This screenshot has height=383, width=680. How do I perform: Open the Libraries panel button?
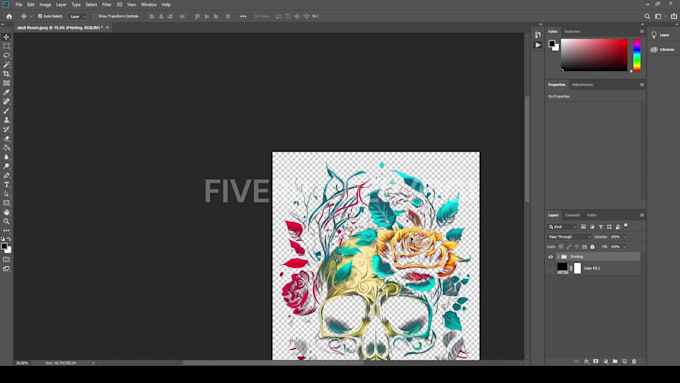coord(662,49)
